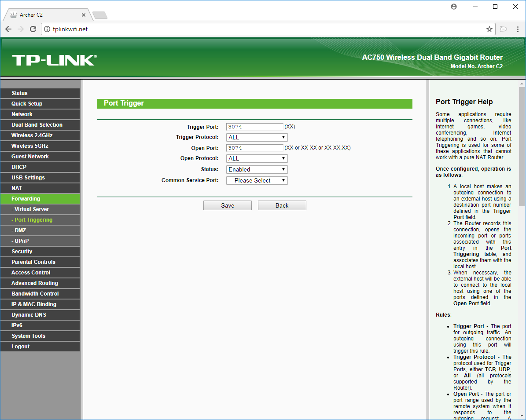Viewport: 526px width, 420px height.
Task: Click the Back button in the form
Action: (282, 205)
